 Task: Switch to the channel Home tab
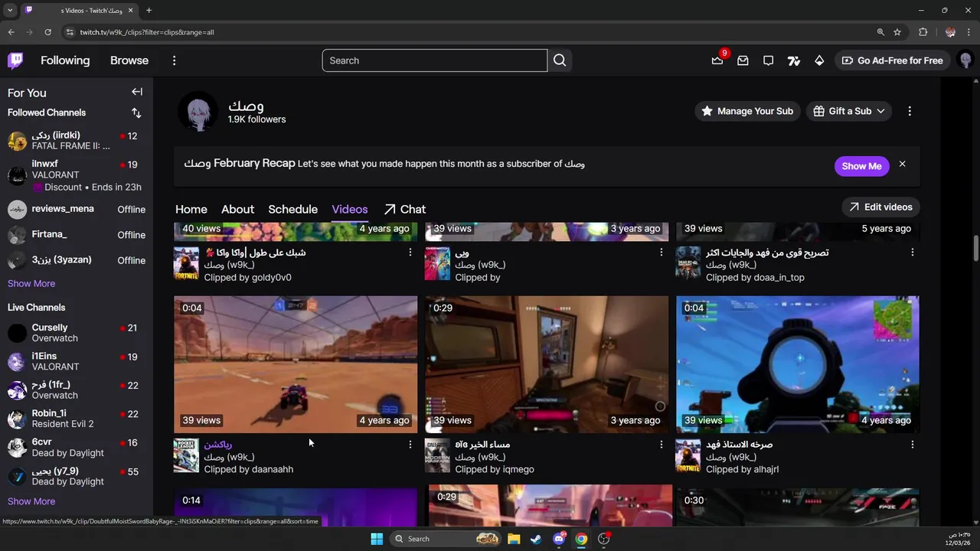[x=191, y=209]
